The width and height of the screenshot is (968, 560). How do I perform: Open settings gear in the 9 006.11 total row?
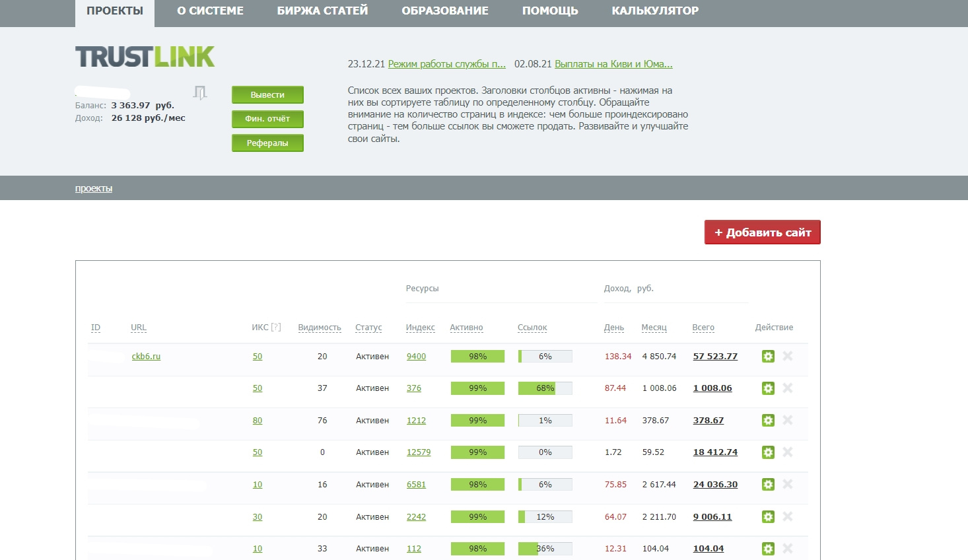pos(768,517)
